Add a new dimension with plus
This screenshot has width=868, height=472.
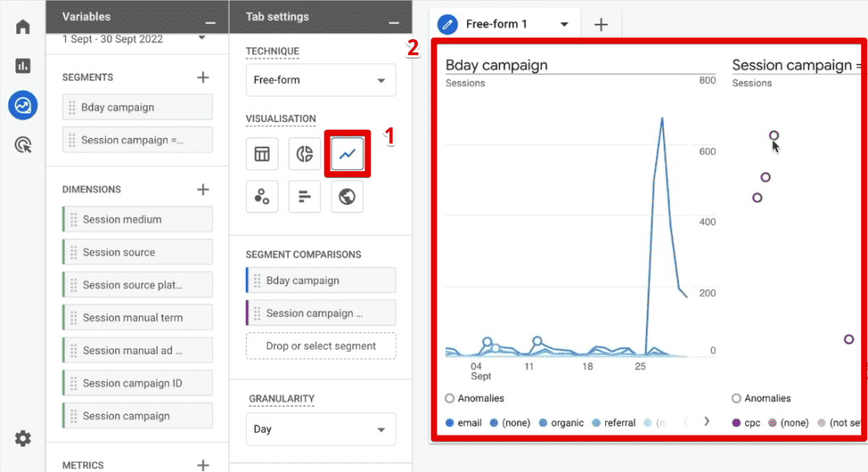point(203,190)
